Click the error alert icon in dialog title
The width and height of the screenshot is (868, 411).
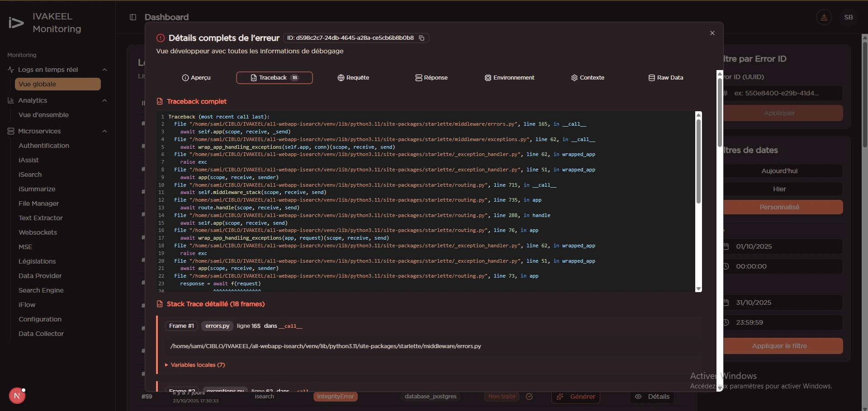tap(161, 38)
